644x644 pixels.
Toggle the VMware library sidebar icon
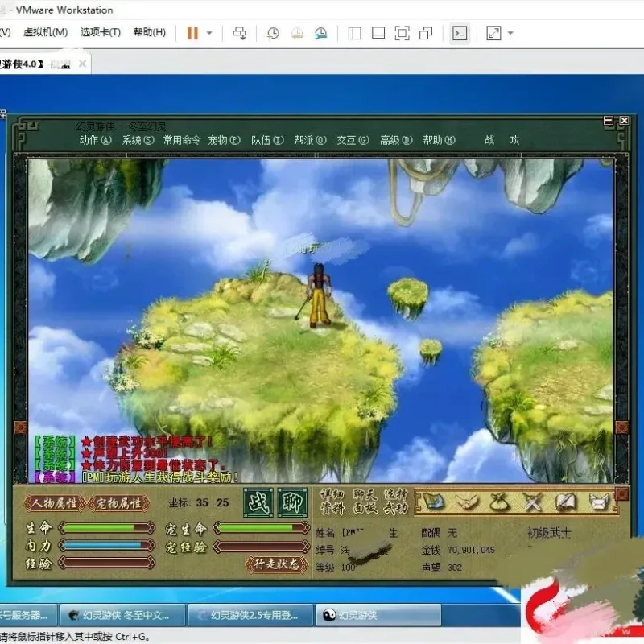[354, 33]
